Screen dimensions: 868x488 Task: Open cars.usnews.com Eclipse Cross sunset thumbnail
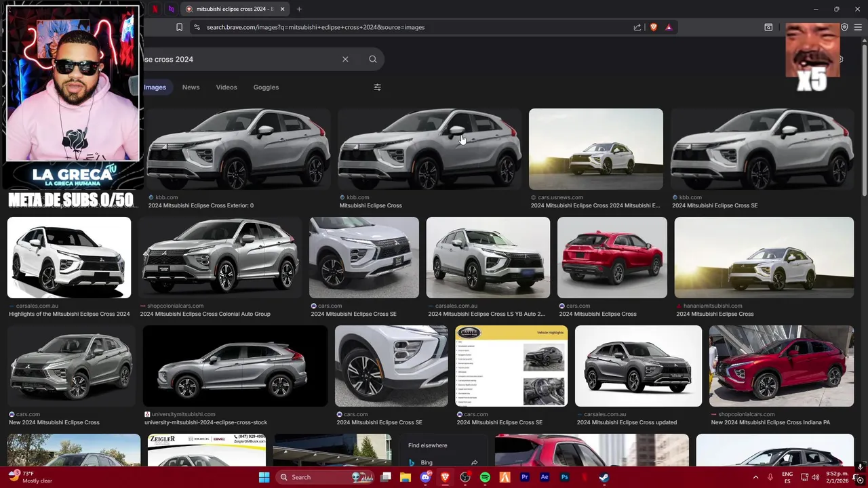[596, 149]
